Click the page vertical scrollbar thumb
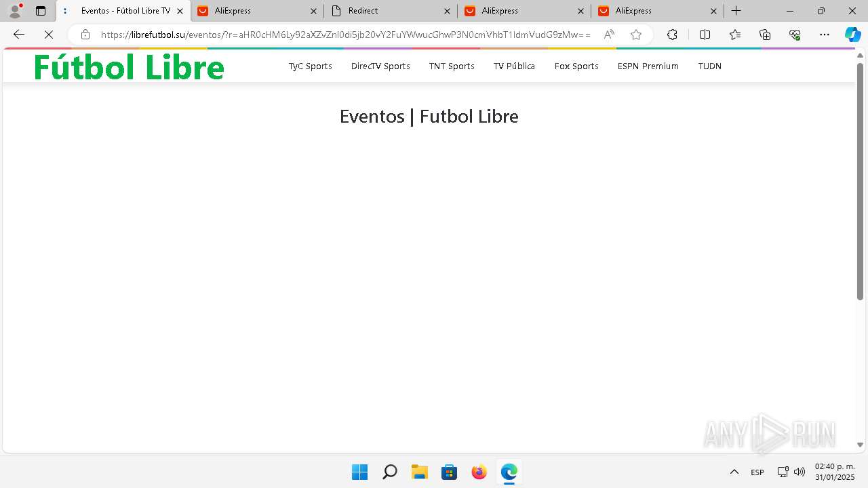The image size is (868, 488). [860, 181]
